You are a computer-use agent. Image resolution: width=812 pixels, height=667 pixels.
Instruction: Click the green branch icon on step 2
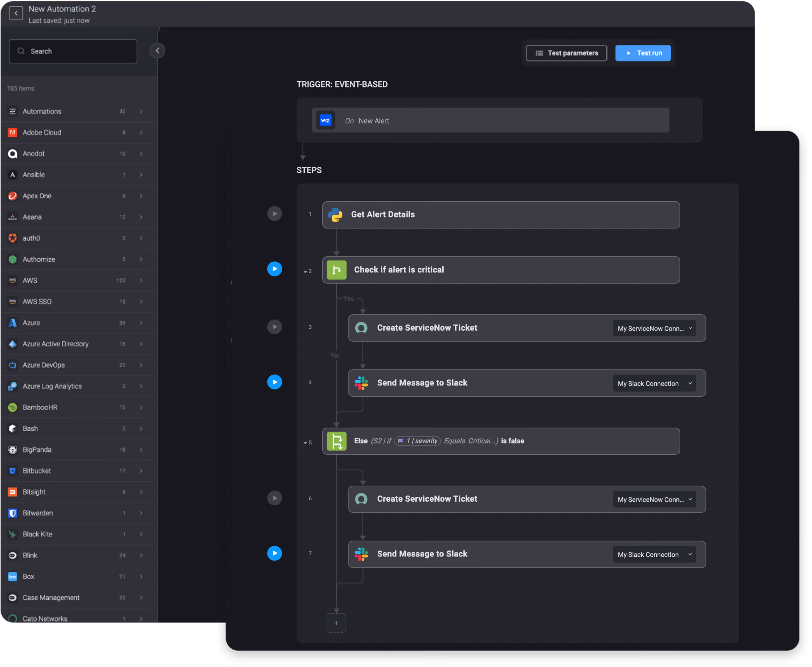pyautogui.click(x=337, y=270)
